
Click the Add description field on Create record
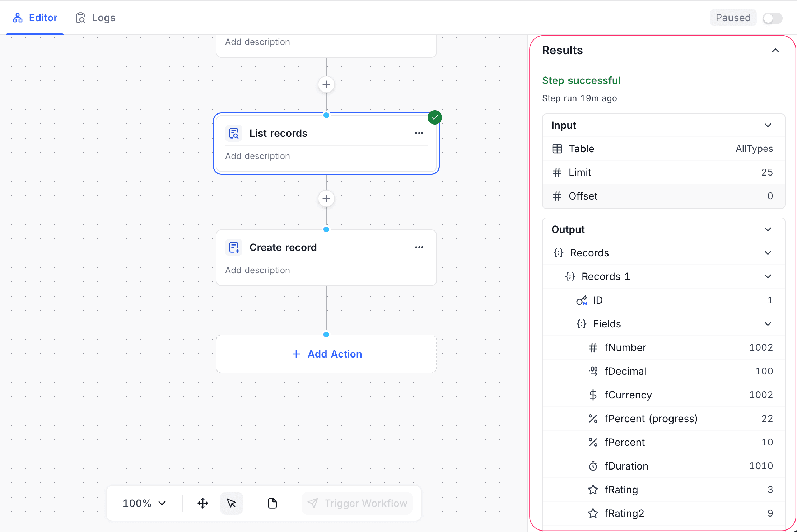257,270
